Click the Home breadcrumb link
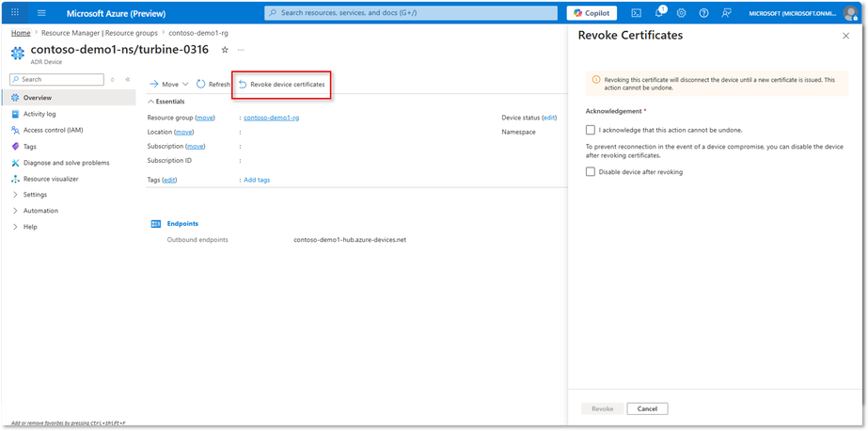Viewport: 868px width, 431px height. click(21, 33)
